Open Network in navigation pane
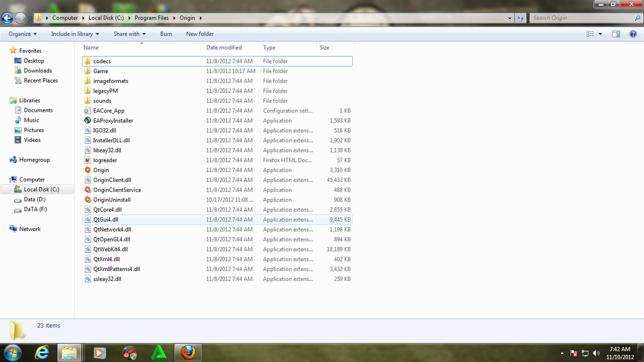 tap(30, 229)
